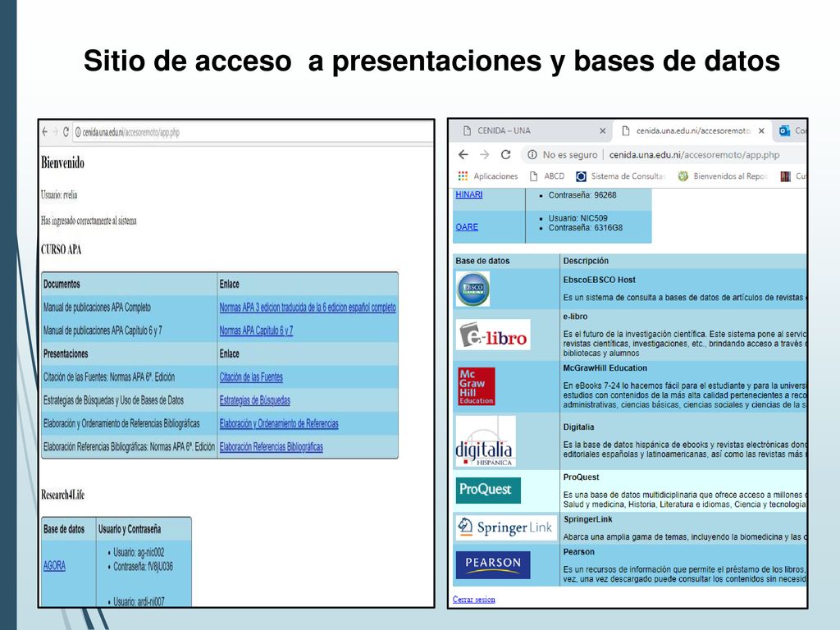The height and width of the screenshot is (630, 840).
Task: Click 'McGrawHill Education' description heading
Action: [605, 368]
